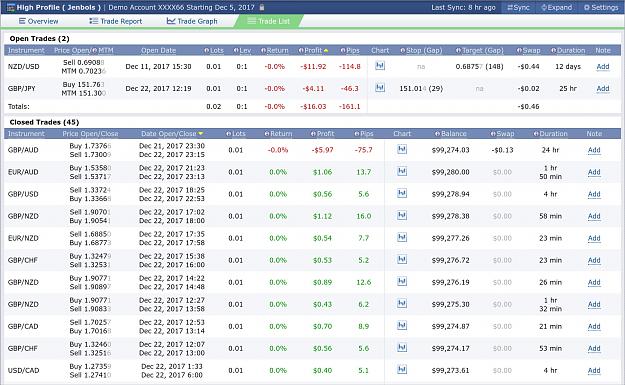Click info icon beside open trades Lots header

point(206,51)
